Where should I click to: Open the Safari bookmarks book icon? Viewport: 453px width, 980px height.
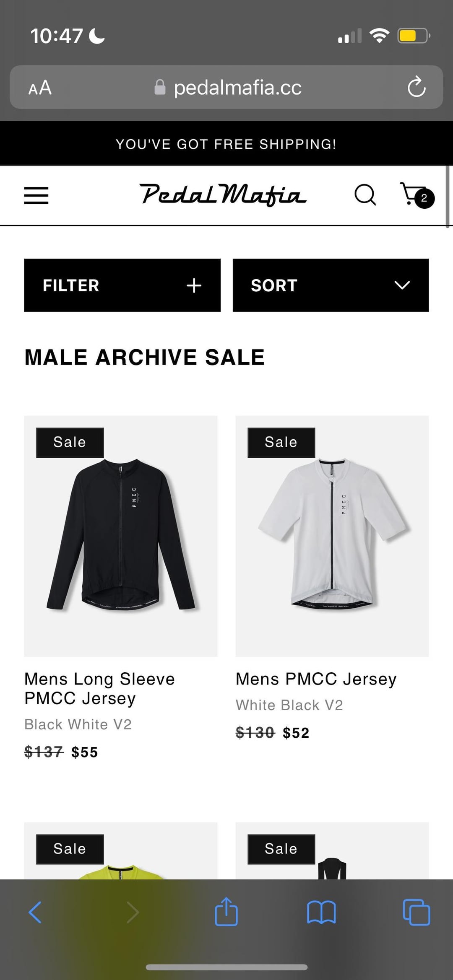point(321,912)
